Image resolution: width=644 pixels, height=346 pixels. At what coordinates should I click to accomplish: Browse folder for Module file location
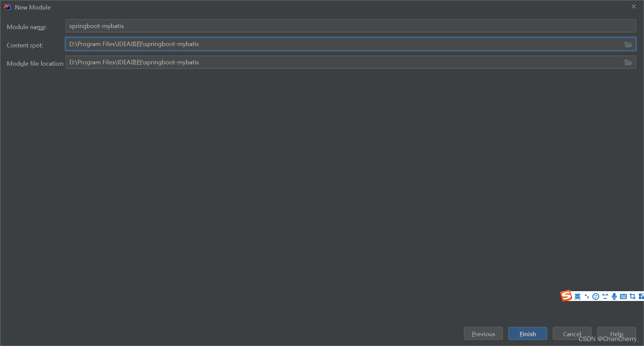point(628,63)
